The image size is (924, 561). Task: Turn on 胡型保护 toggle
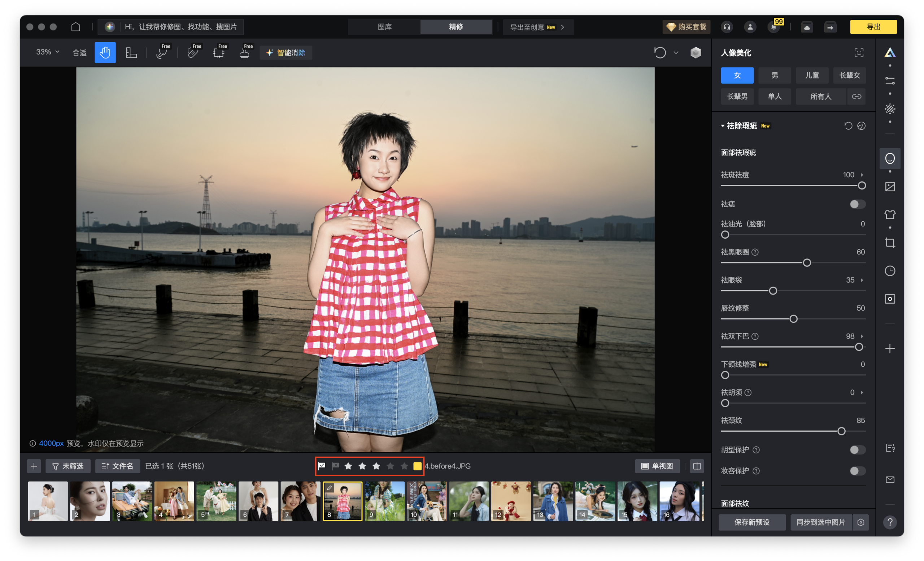pyautogui.click(x=857, y=449)
